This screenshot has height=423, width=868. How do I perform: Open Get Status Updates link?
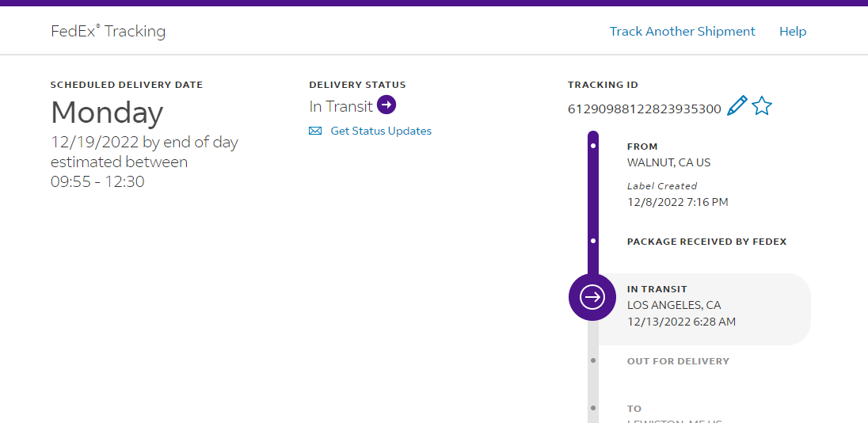tap(381, 131)
